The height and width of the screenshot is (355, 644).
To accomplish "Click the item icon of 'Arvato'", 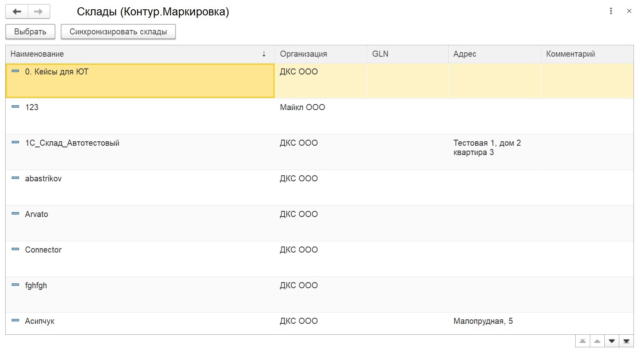I will click(x=15, y=214).
